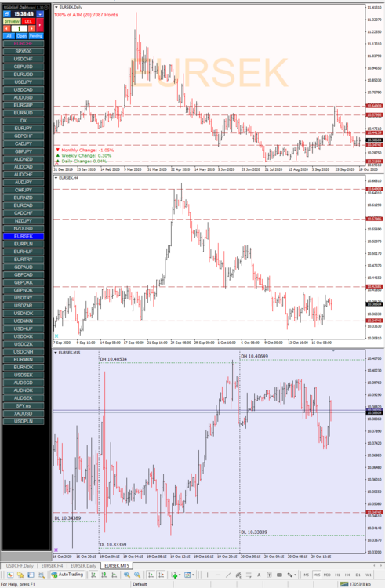Screen dimensions: 385x588
Task: Expand the EURSEK,Daily chart title arrow
Action: coord(56,7)
